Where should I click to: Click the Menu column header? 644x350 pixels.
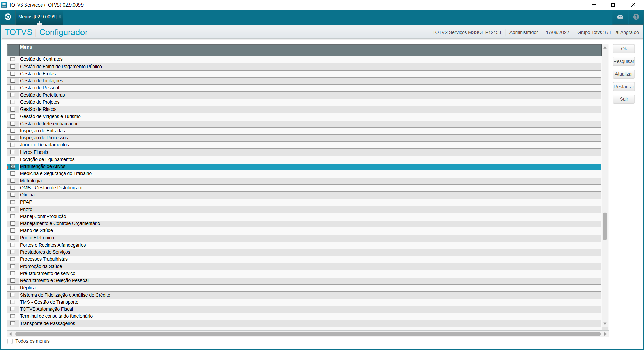coord(310,50)
